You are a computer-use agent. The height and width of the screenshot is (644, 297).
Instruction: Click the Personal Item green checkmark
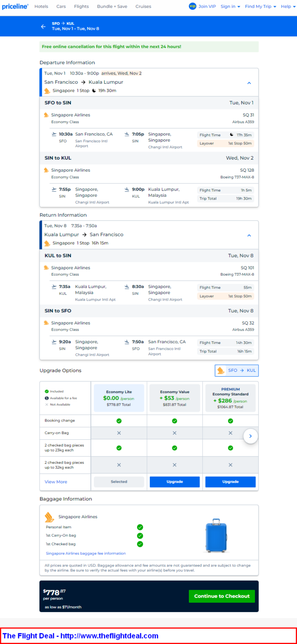[140, 527]
